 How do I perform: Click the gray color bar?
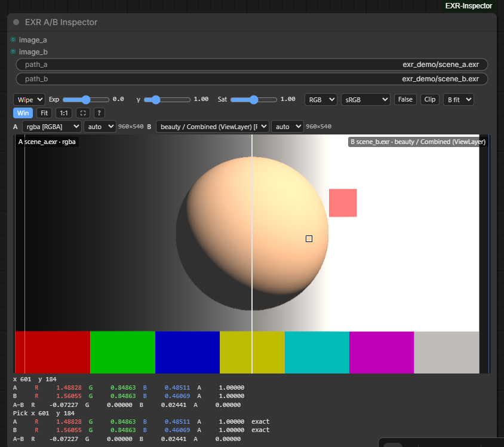click(447, 353)
